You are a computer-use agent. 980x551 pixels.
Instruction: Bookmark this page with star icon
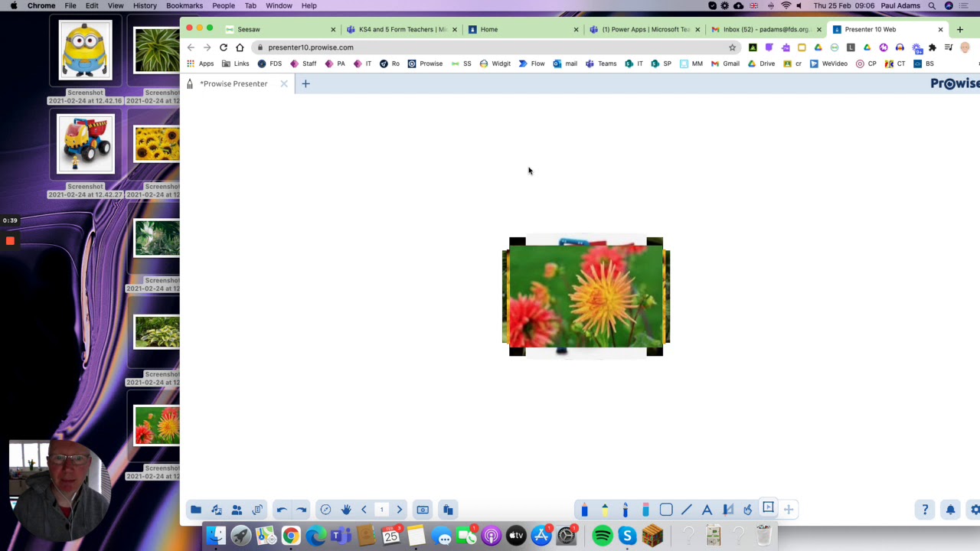point(732,47)
